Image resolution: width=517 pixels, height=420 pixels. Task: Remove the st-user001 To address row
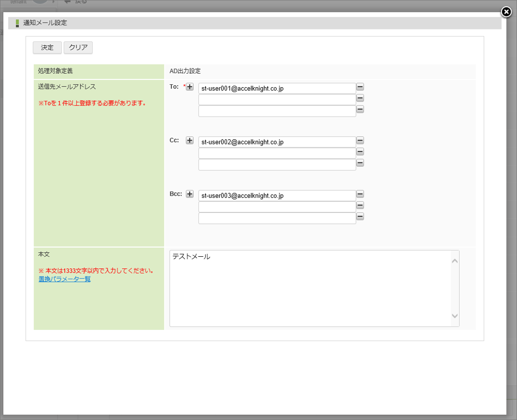click(360, 87)
